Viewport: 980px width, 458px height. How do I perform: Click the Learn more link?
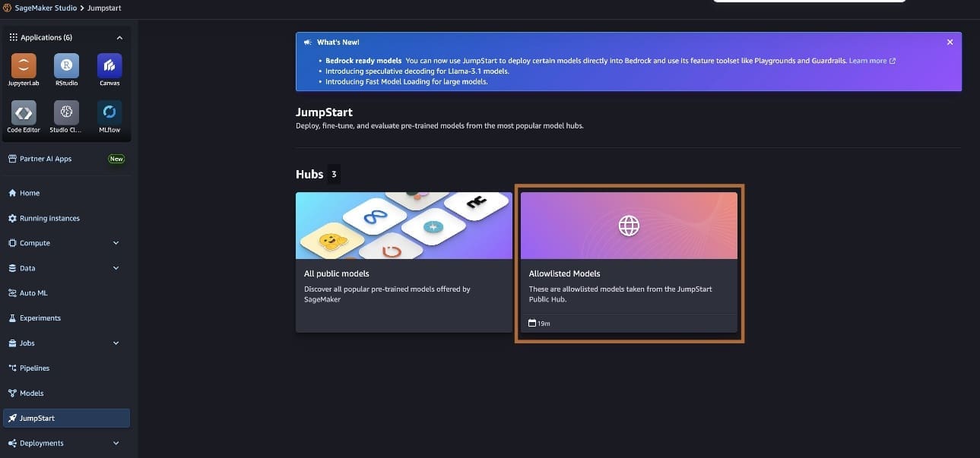coord(871,61)
